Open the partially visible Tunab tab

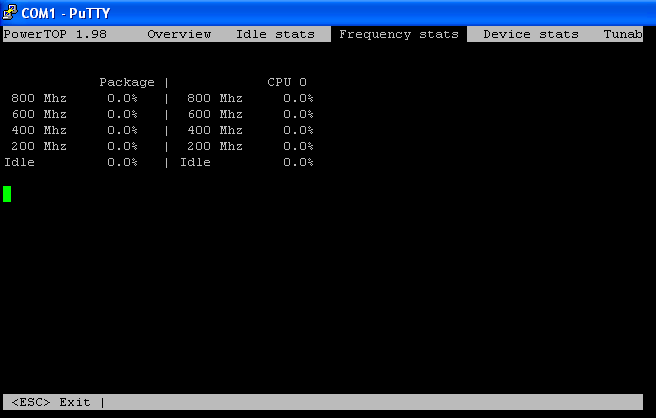click(x=622, y=34)
